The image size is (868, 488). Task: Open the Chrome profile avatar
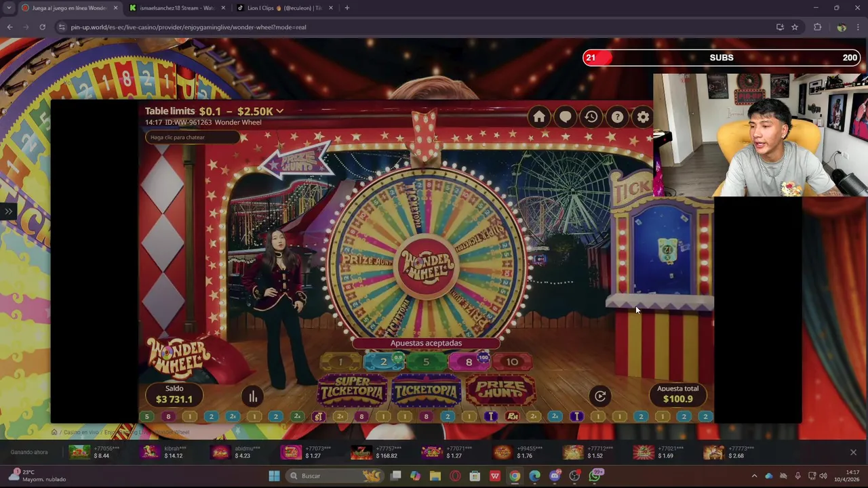tap(841, 27)
